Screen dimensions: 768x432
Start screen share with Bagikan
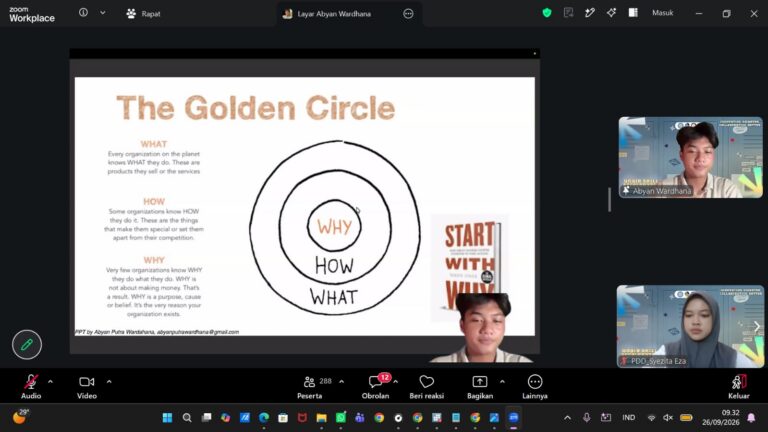(480, 386)
